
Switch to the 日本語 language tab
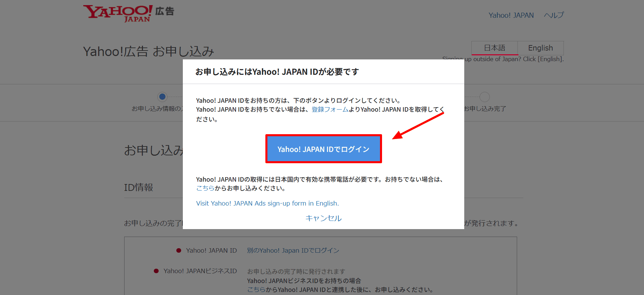[495, 48]
